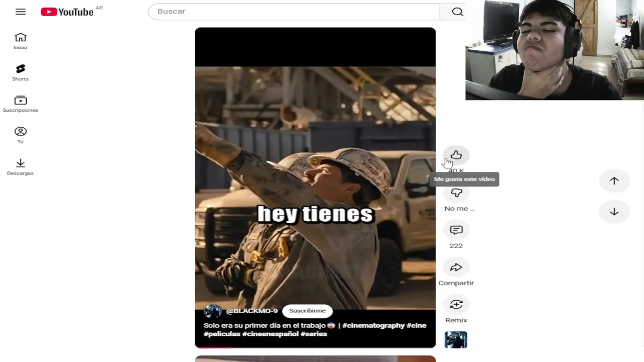The height and width of the screenshot is (362, 644).
Task: Go to next Short with down arrow
Action: pos(614,212)
